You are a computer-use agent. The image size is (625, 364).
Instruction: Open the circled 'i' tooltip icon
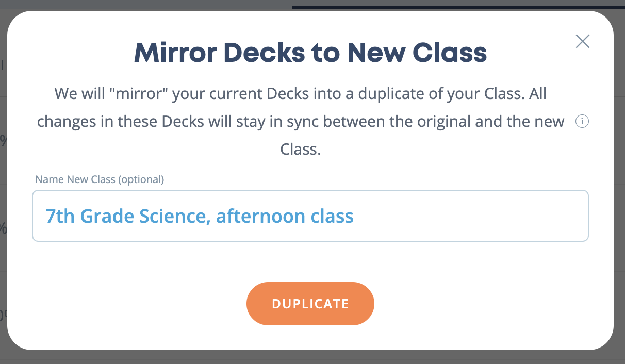[582, 122]
